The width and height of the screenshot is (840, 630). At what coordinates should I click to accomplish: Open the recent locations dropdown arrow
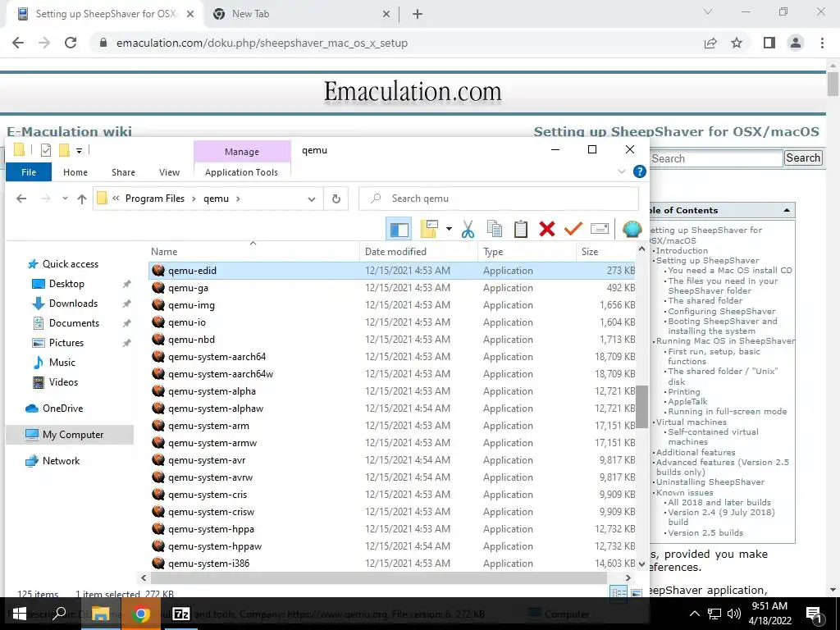coord(65,199)
